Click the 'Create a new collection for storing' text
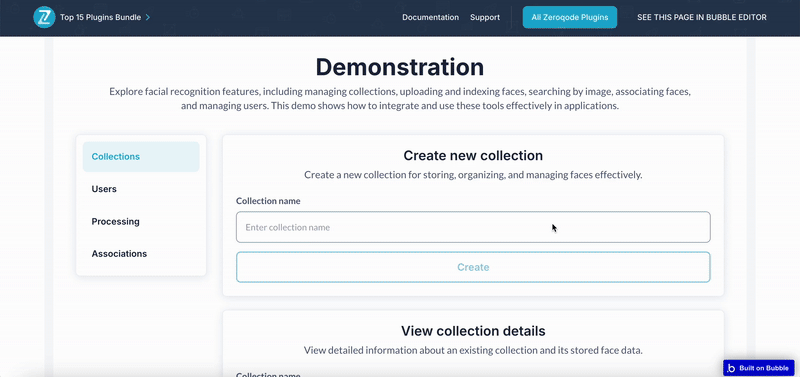Screen dimensions: 800x377 [x=473, y=175]
